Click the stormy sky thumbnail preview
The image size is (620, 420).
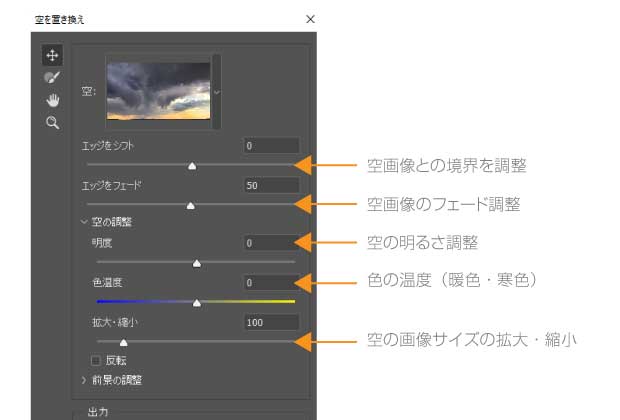tap(159, 91)
